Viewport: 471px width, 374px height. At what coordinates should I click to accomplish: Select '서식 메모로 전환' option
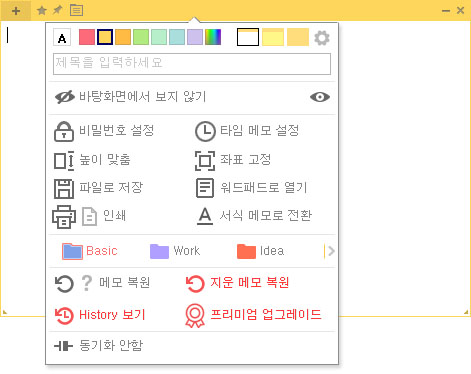[266, 216]
